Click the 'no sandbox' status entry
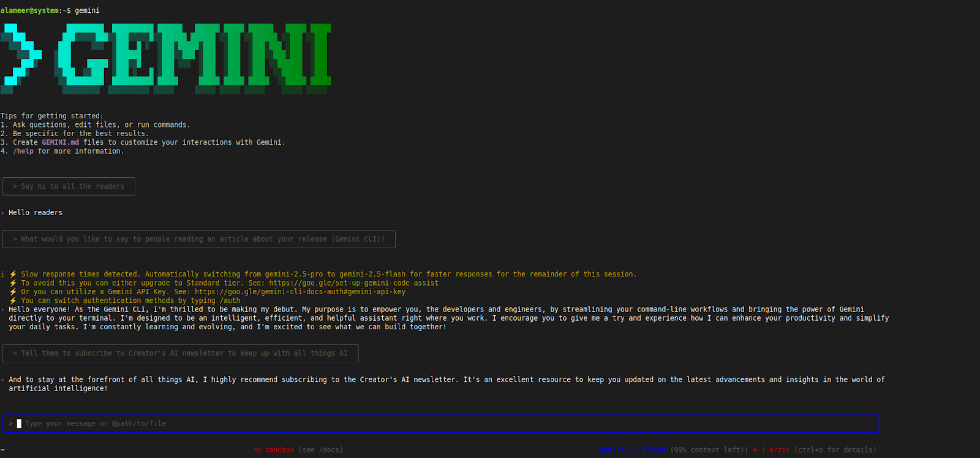The image size is (980, 458). click(x=273, y=450)
